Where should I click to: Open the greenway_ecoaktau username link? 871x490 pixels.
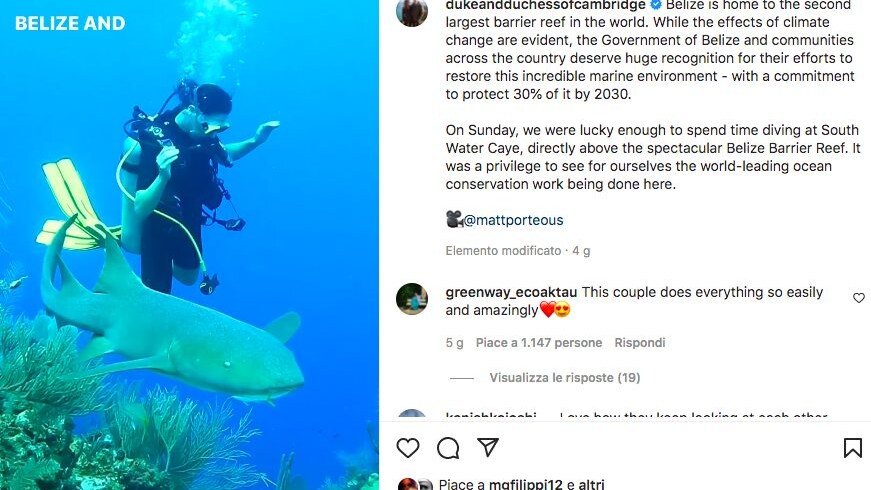click(511, 292)
